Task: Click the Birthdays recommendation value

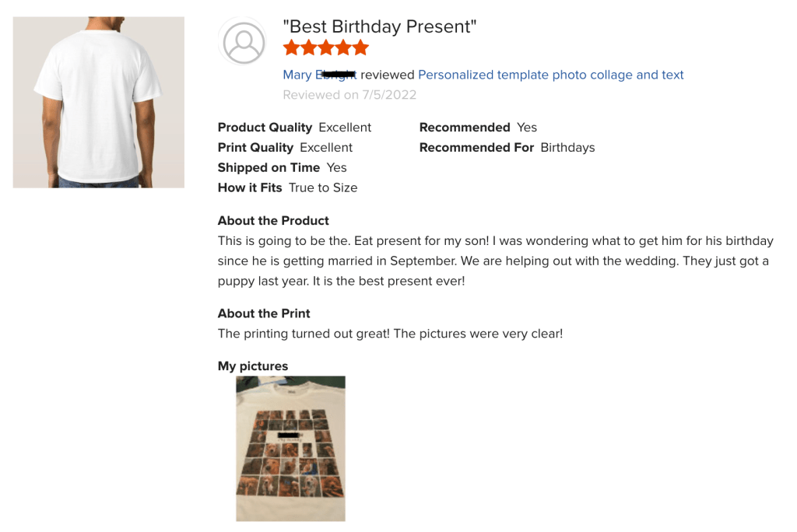Action: point(567,148)
